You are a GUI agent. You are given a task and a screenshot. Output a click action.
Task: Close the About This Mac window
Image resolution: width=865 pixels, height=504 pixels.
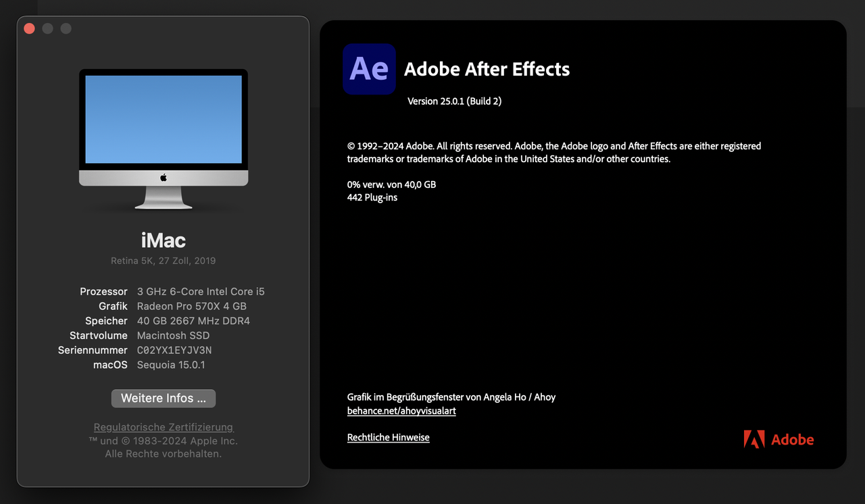coord(29,28)
